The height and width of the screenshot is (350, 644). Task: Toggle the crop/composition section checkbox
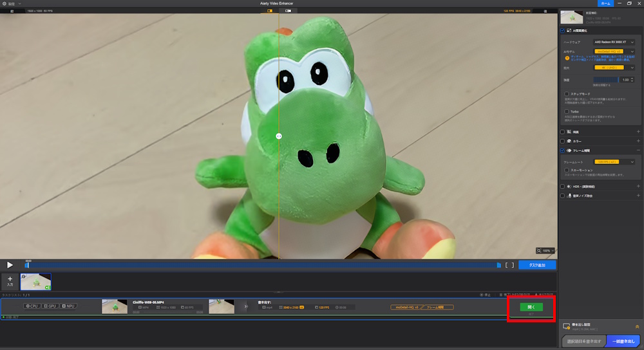(x=563, y=132)
